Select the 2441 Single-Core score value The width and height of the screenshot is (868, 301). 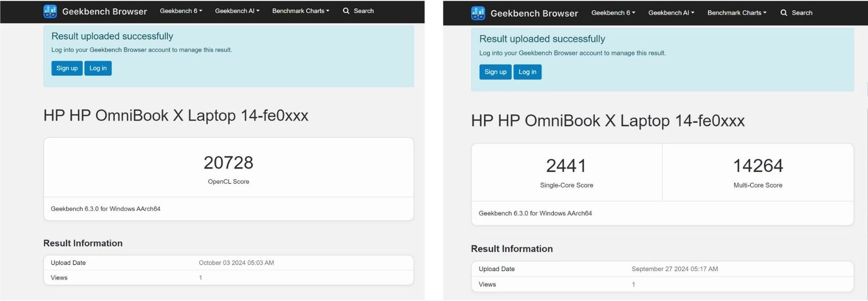pyautogui.click(x=566, y=166)
